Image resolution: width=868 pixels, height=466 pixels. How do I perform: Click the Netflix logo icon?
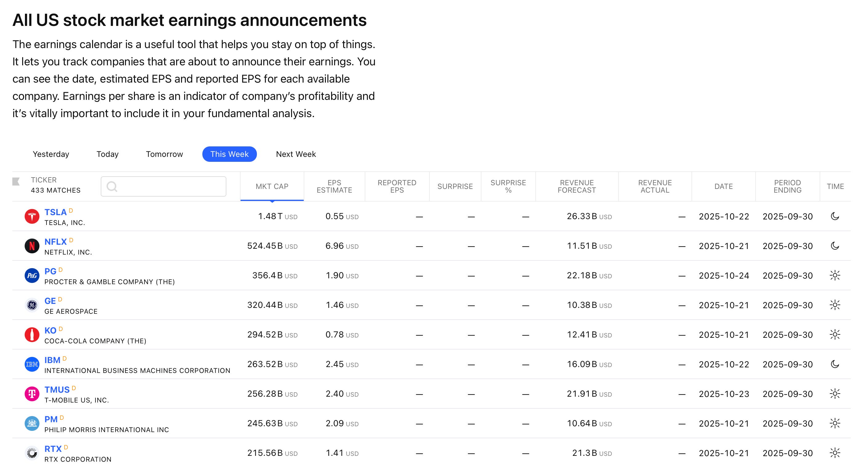32,246
